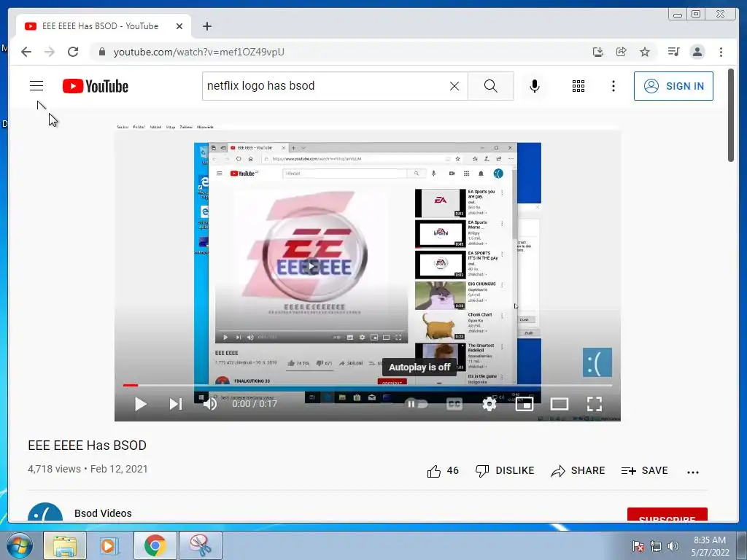This screenshot has width=747, height=560.
Task: Search with voice microphone icon
Action: [x=535, y=86]
